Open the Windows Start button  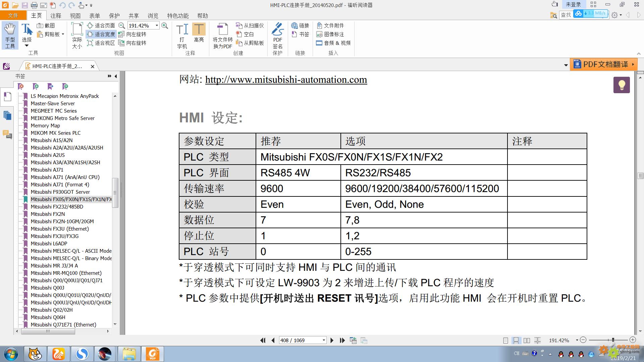click(x=11, y=354)
